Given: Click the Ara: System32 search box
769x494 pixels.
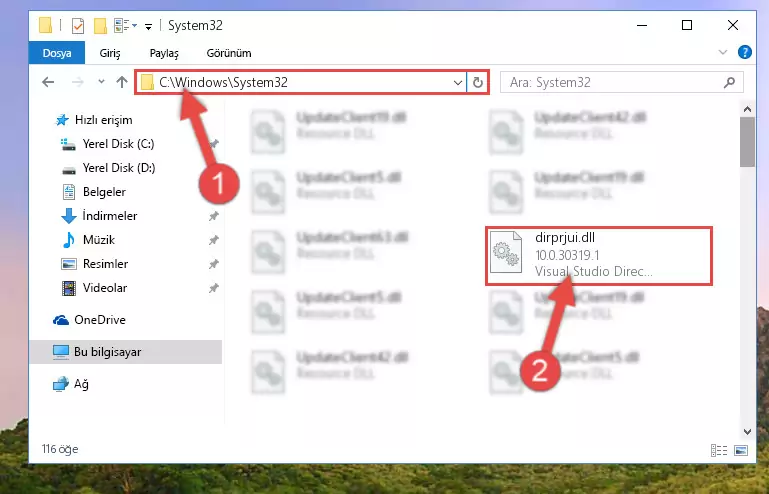Looking at the screenshot, I should coord(621,82).
